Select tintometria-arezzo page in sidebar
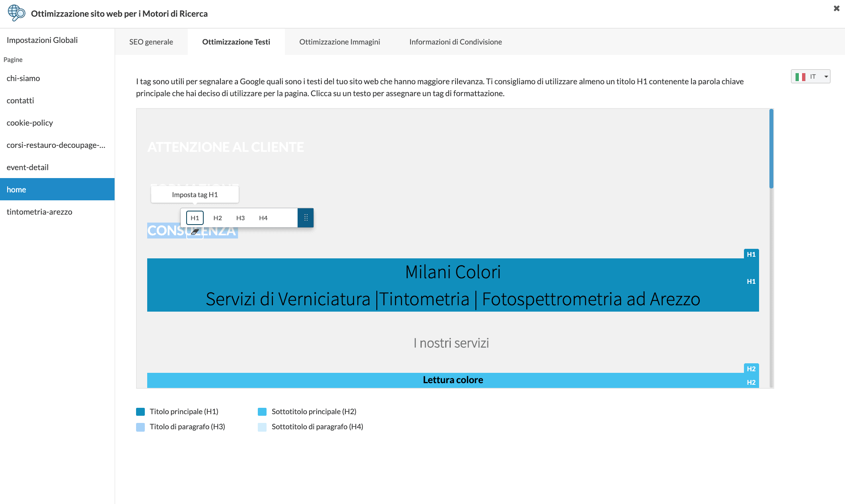 (x=39, y=212)
